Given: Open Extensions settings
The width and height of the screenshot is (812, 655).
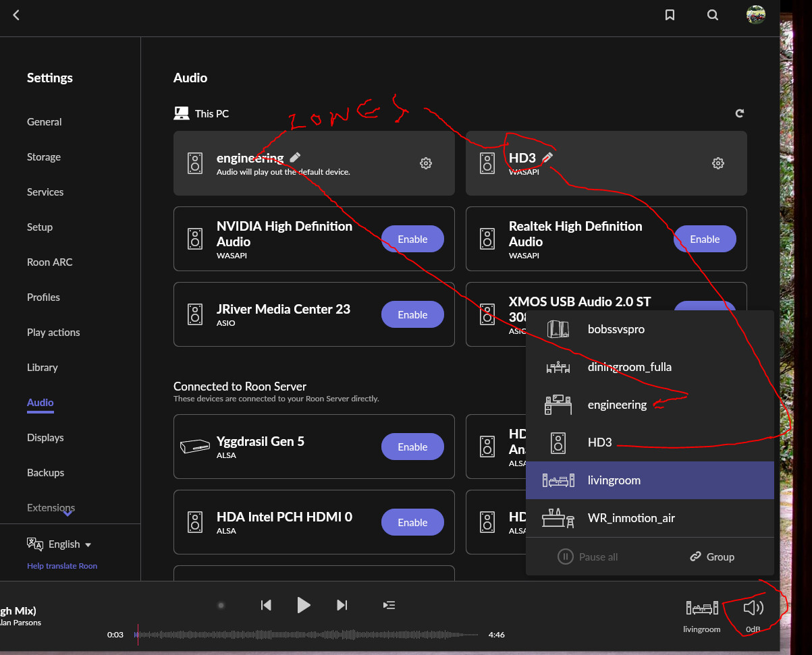Looking at the screenshot, I should [51, 508].
